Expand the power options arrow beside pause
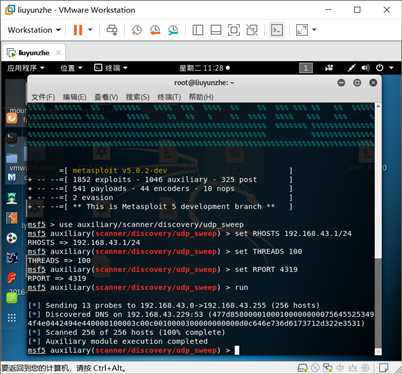 coord(90,30)
